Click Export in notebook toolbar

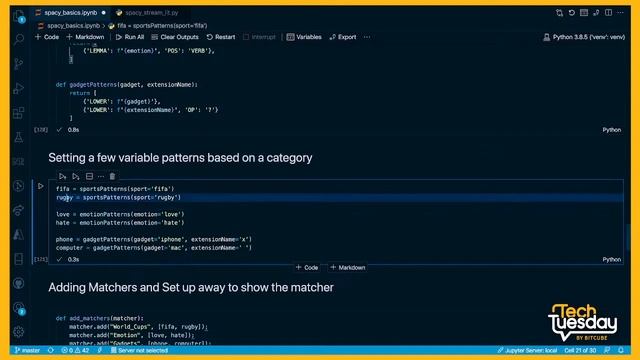[342, 37]
